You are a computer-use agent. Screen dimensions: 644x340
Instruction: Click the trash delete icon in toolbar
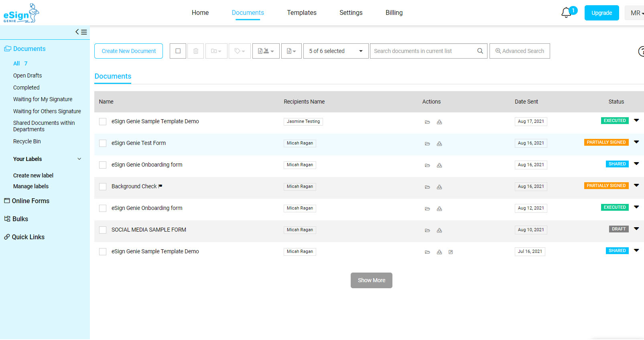[196, 51]
